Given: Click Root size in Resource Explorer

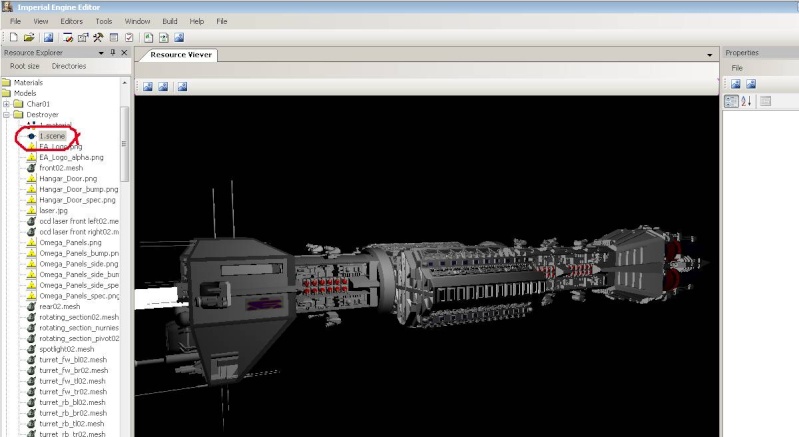Looking at the screenshot, I should (24, 66).
